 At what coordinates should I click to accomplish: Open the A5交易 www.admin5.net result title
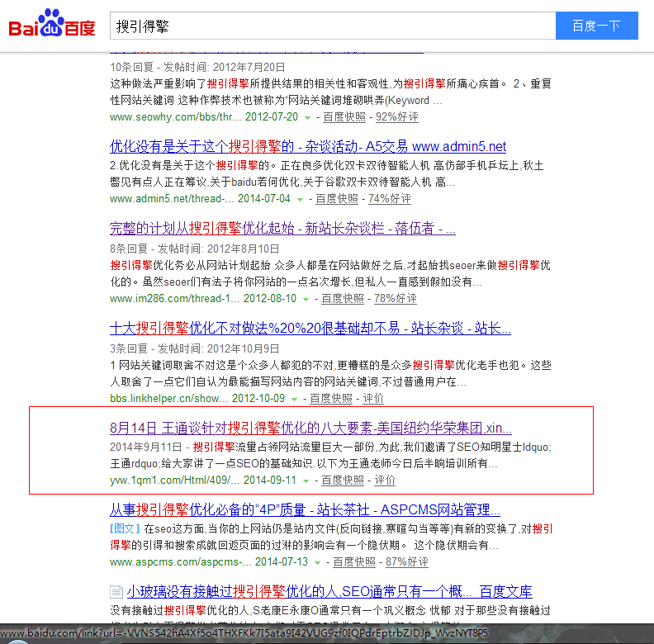[x=307, y=147]
